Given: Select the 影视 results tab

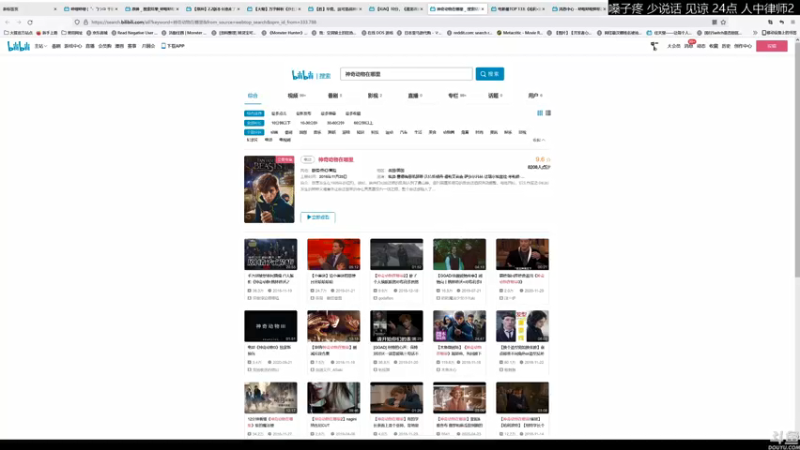Looking at the screenshot, I should click(374, 95).
